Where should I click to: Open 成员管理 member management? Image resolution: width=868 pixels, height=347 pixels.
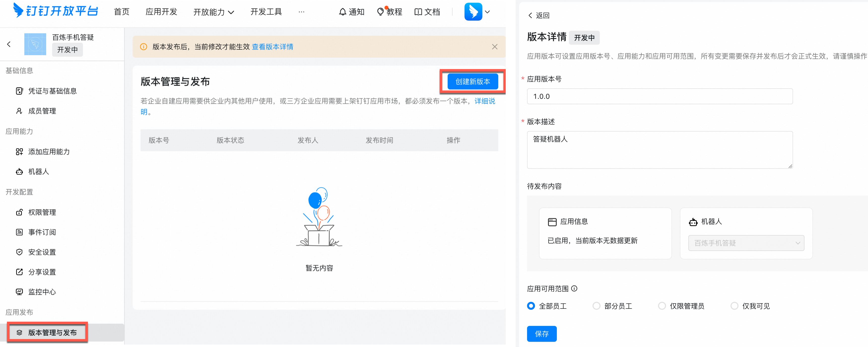(x=42, y=111)
